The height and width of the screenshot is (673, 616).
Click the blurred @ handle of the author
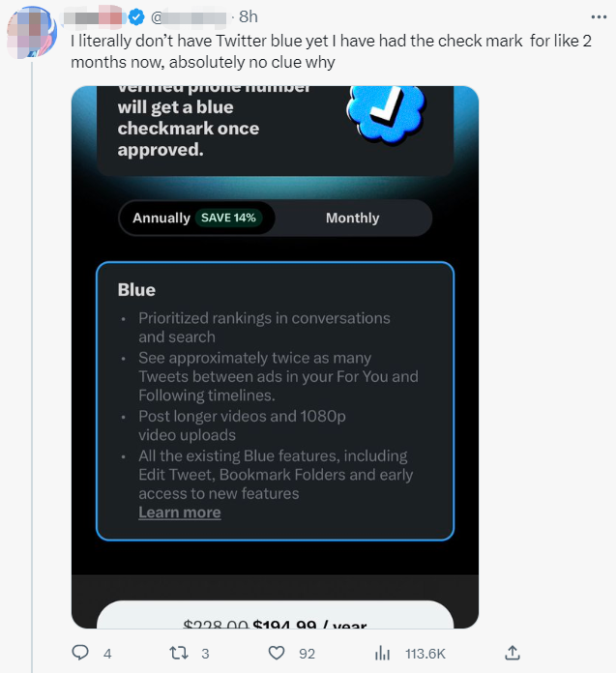189,17
